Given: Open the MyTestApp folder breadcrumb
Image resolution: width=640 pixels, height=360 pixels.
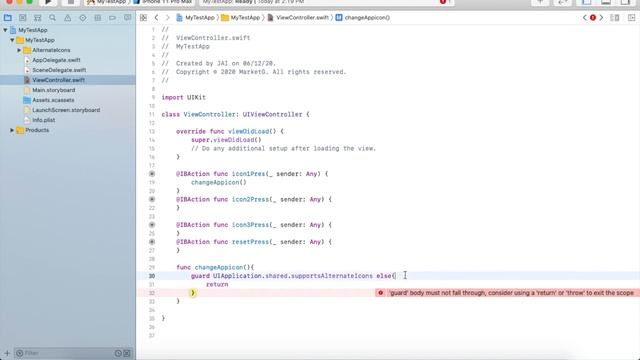Looking at the screenshot, I should 241,18.
